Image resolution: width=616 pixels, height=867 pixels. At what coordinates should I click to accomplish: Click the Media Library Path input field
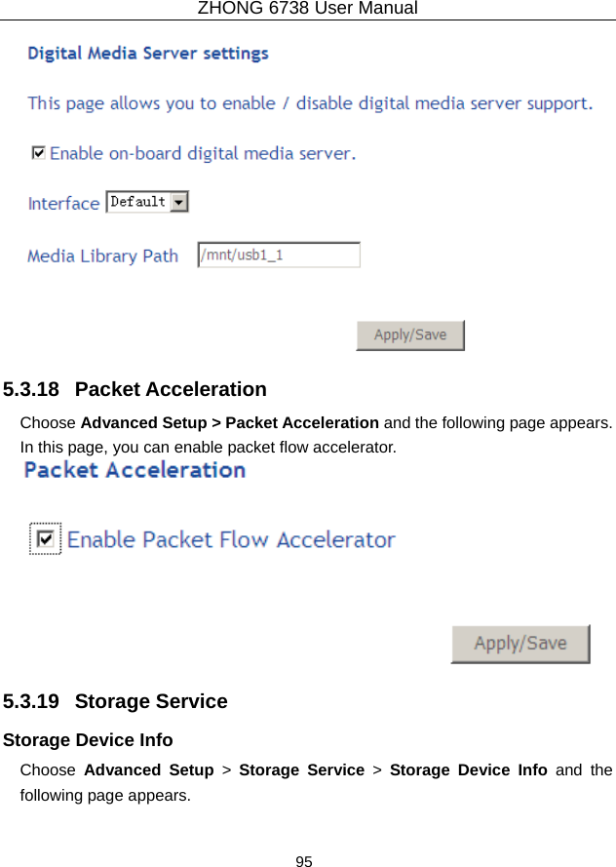279,256
